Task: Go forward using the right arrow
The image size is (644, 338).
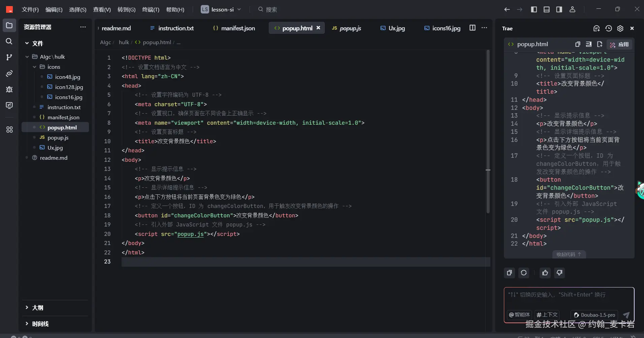Action: point(520,9)
